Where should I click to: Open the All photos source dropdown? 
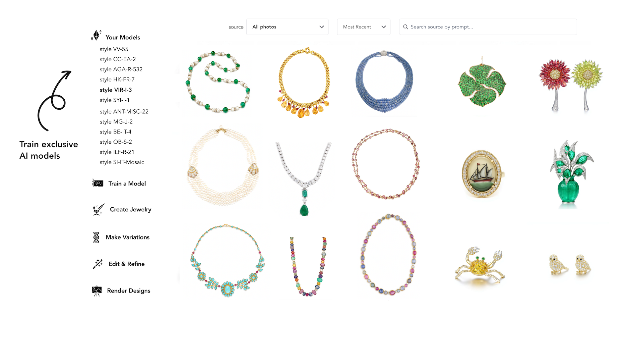tap(287, 27)
